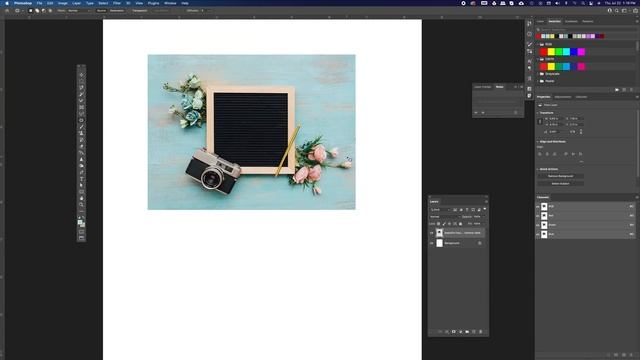Collapse the CMYK swatch group
The width and height of the screenshot is (640, 360).
coord(538,59)
